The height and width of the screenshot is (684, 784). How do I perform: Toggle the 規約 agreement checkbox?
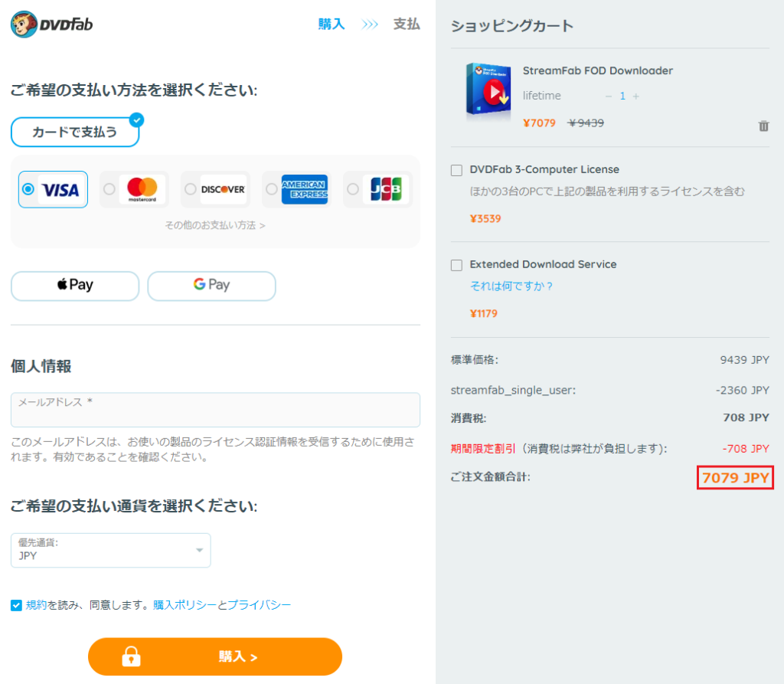[17, 605]
